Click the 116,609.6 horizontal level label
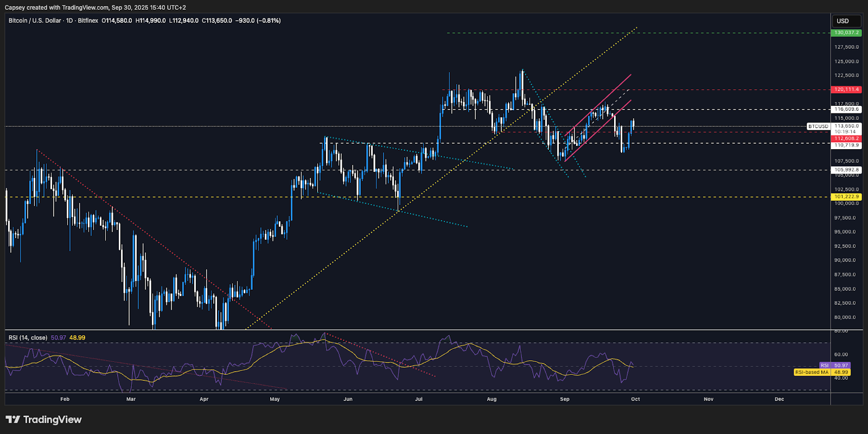 pos(846,110)
